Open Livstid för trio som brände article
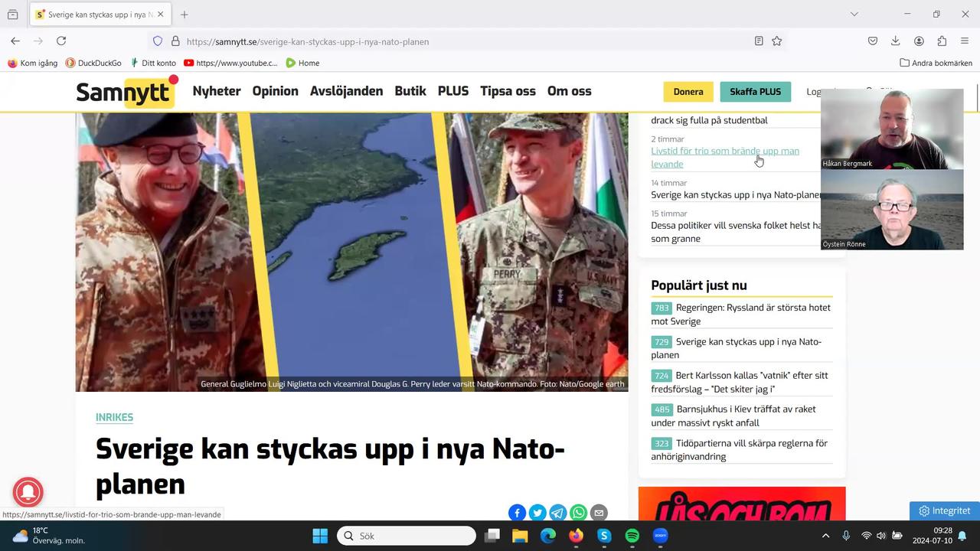980x551 pixels. point(725,157)
